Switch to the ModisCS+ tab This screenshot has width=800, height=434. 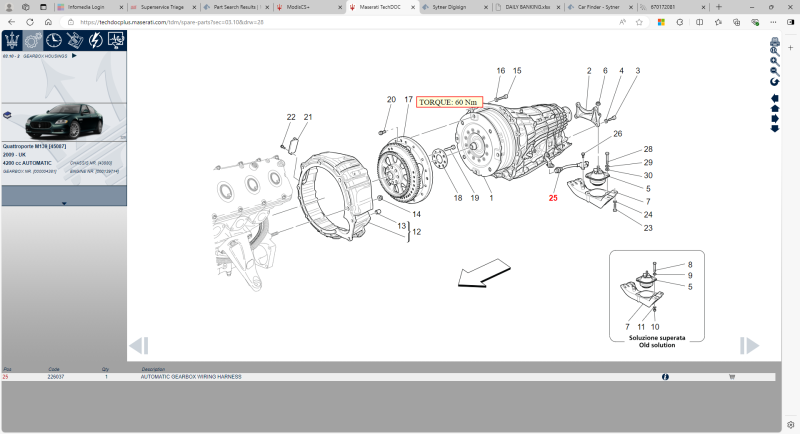298,7
